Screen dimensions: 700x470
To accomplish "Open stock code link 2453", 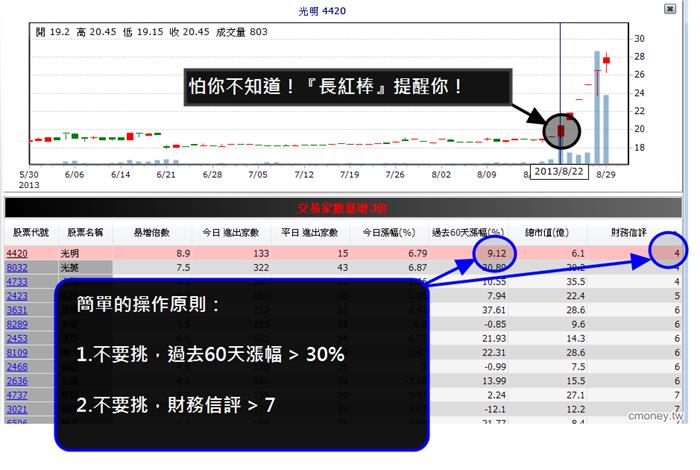I will (x=17, y=339).
